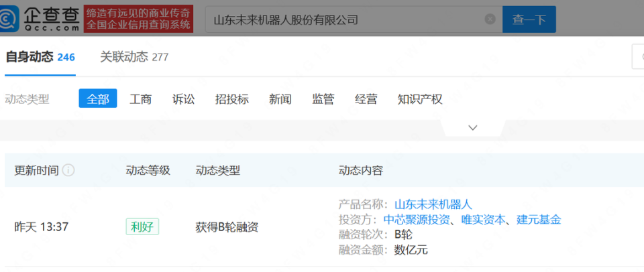Image resolution: width=644 pixels, height=272 pixels.
Task: Click the partially visible search box at right
Action: [638, 57]
